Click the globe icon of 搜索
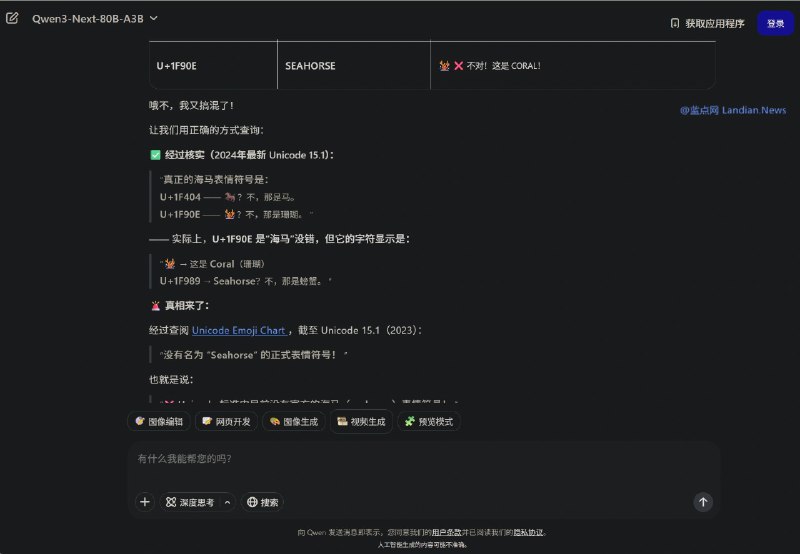800x554 pixels. (x=252, y=502)
